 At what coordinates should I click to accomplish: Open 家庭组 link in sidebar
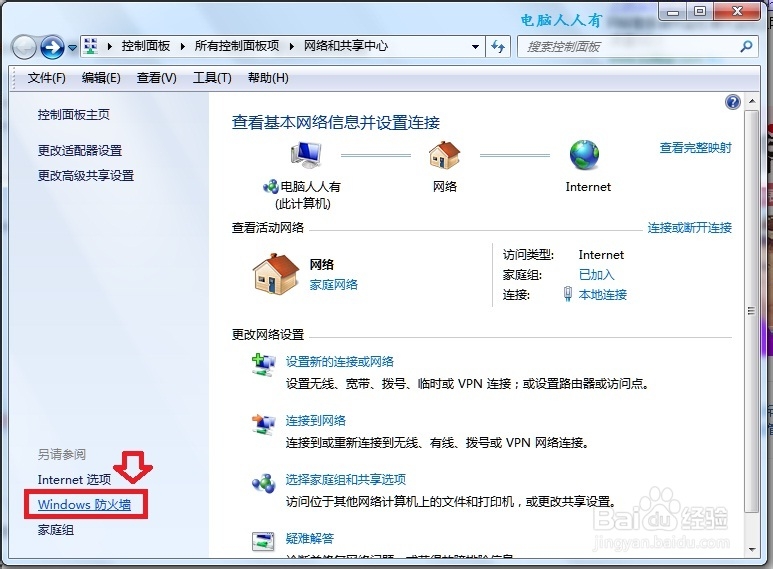pyautogui.click(x=56, y=530)
